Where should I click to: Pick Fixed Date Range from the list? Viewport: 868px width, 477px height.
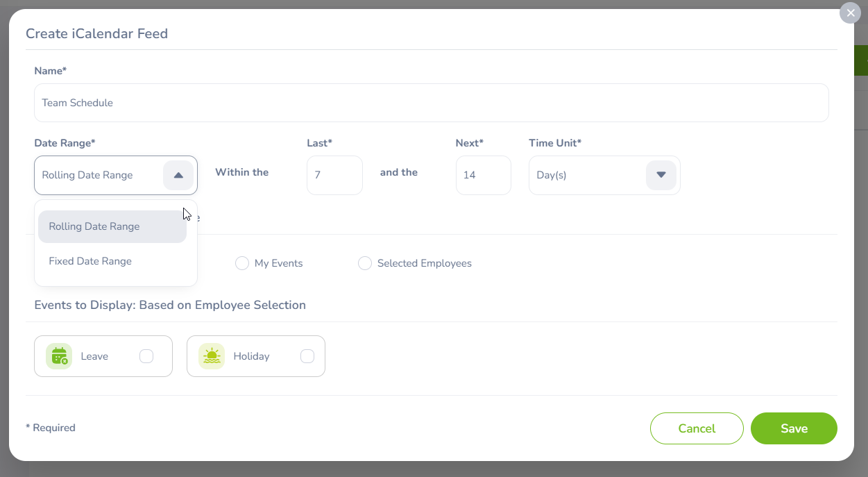90,261
